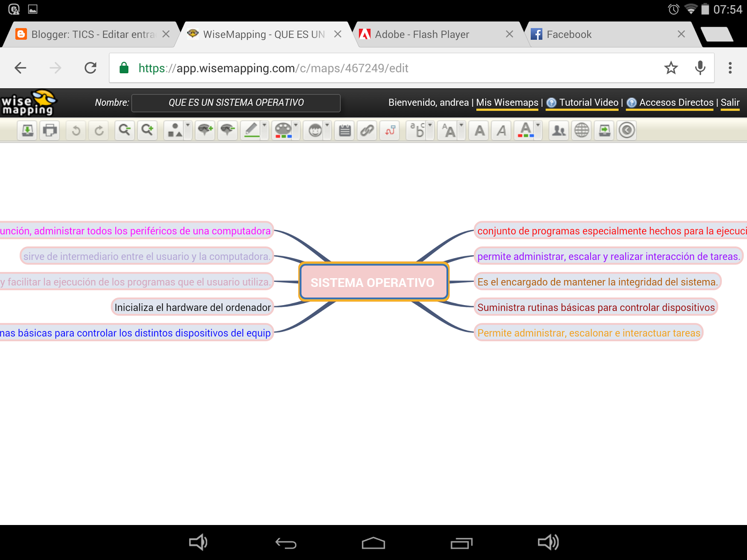Viewport: 747px width, 560px height.
Task: Click the Add Relationship icon
Action: pyautogui.click(x=390, y=131)
